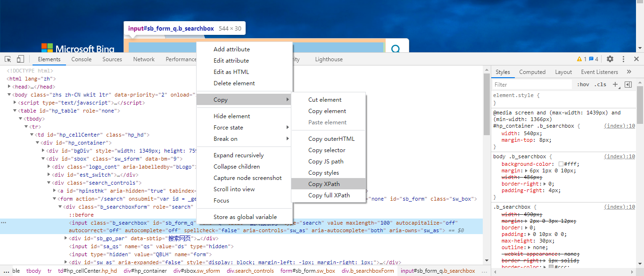Click the Microsoft Bing logo
644x276 pixels.
[x=78, y=49]
